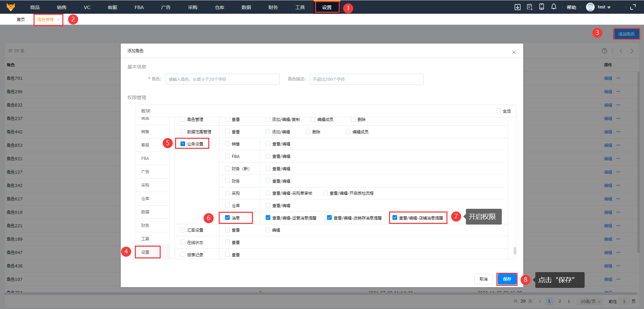Go to page 2 in pagination

click(x=559, y=301)
